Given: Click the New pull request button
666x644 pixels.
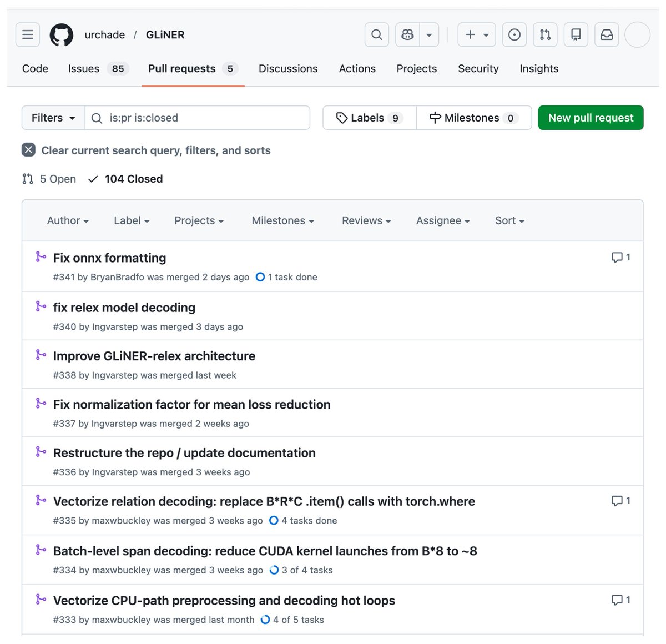Looking at the screenshot, I should point(591,118).
